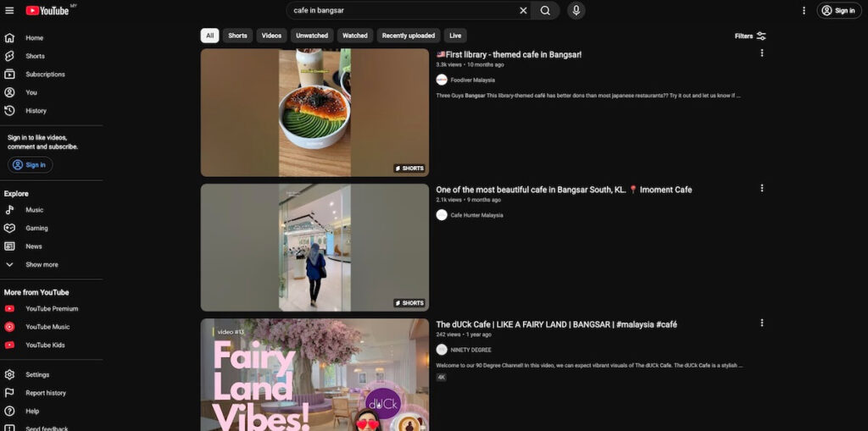The height and width of the screenshot is (431, 868).
Task: Open more options for library-themed cafe video
Action: click(762, 53)
